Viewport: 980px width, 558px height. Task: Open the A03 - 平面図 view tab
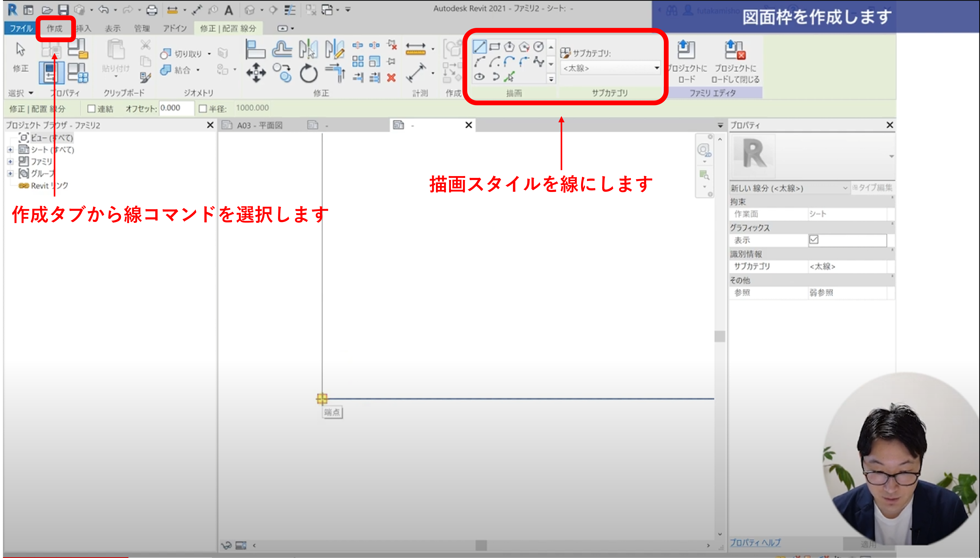pyautogui.click(x=259, y=125)
